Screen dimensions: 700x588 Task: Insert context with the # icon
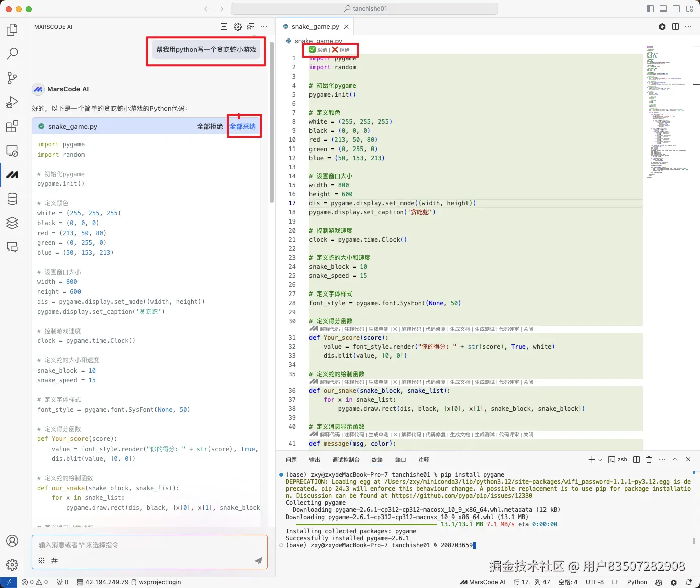coord(55,560)
